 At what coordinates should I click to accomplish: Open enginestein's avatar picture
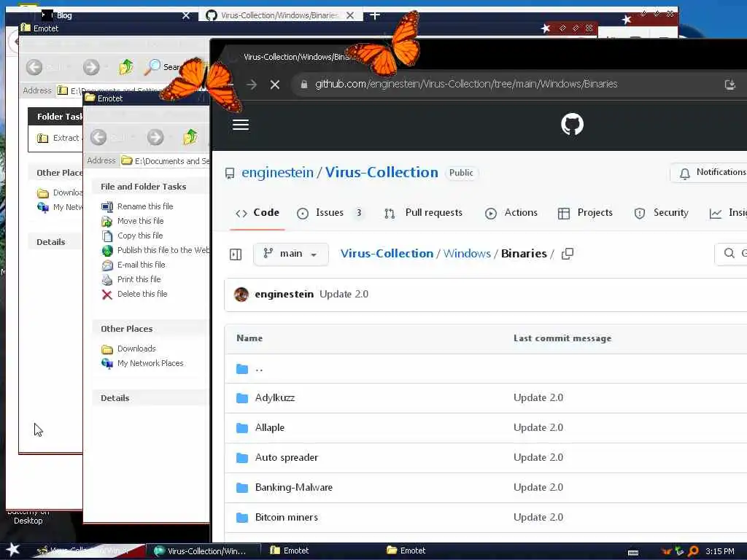(x=241, y=295)
